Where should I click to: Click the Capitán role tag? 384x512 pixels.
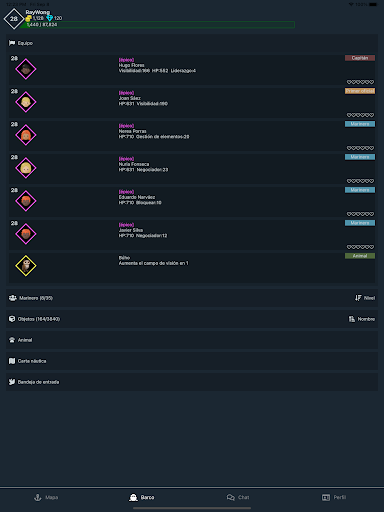360,58
